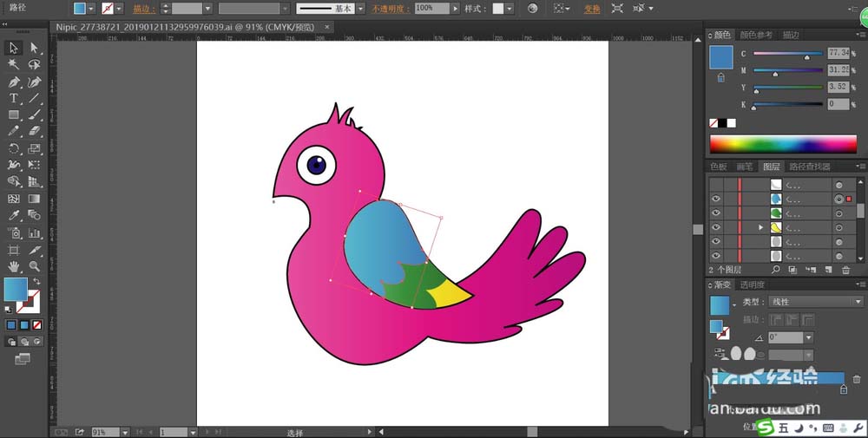Click the 描边 link in control bar
The image size is (868, 438).
[x=144, y=9]
